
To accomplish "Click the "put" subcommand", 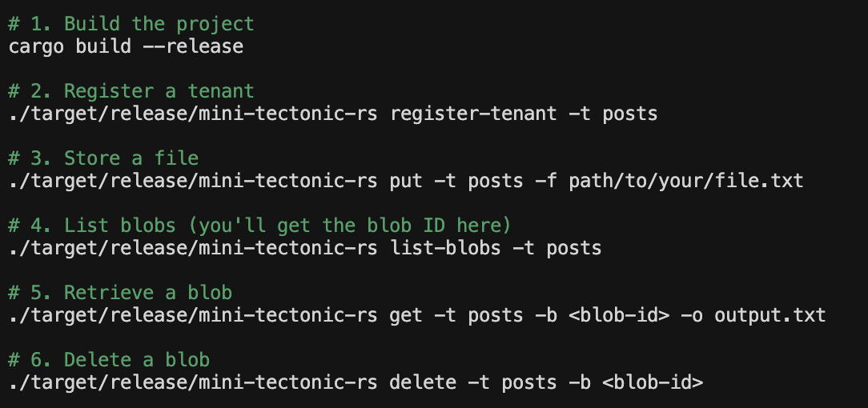I will [406, 181].
